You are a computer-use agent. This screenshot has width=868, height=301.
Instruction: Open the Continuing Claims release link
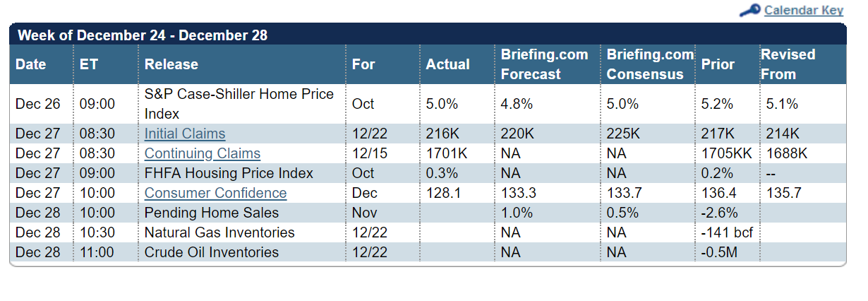click(203, 153)
